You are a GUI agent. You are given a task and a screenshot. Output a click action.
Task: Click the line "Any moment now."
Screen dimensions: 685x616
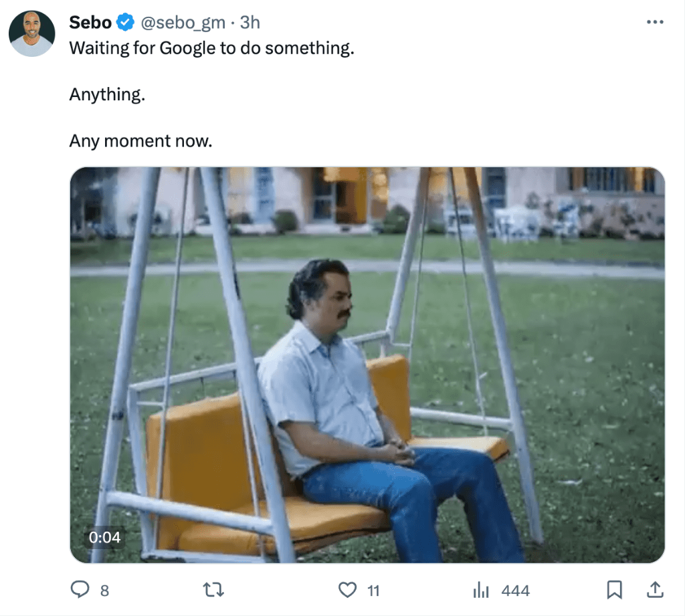[x=140, y=141]
